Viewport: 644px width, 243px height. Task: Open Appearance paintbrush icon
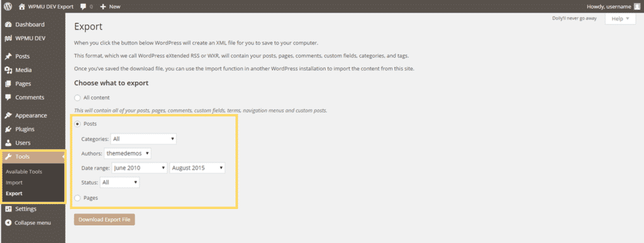coord(8,116)
